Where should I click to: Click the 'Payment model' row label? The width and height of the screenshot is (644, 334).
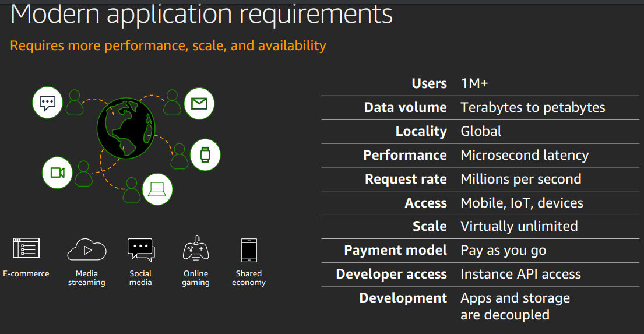[x=395, y=250]
